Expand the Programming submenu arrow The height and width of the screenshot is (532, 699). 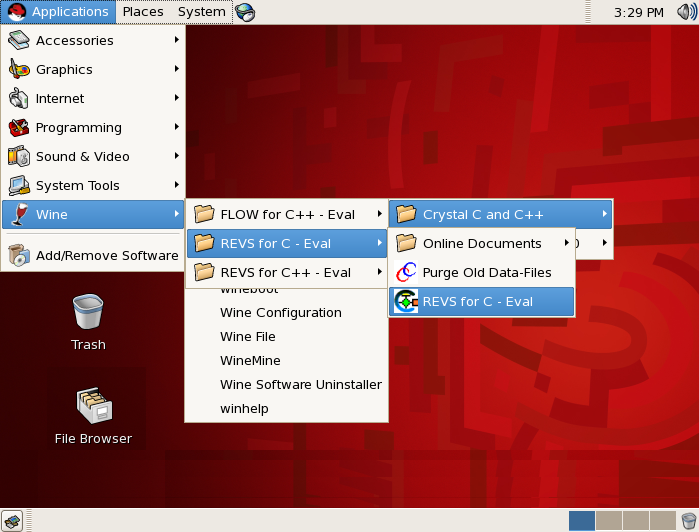click(177, 127)
